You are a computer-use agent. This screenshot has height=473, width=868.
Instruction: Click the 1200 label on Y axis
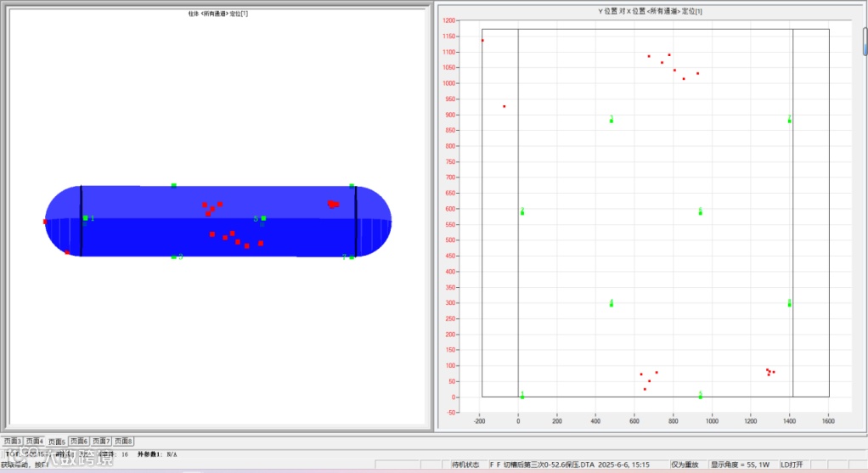pyautogui.click(x=449, y=20)
